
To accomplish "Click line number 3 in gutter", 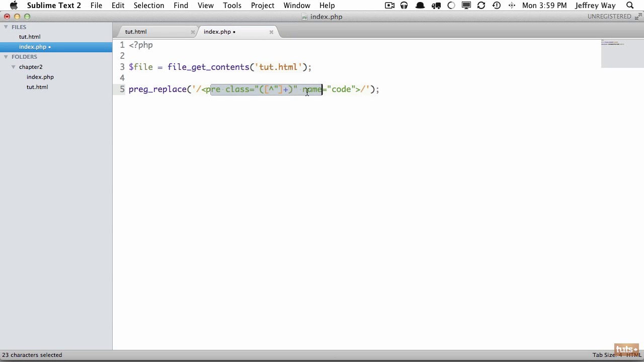I will pyautogui.click(x=122, y=67).
